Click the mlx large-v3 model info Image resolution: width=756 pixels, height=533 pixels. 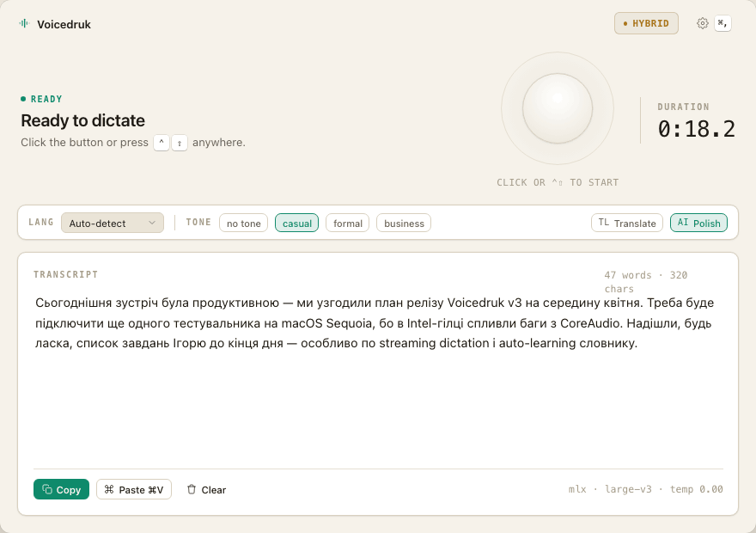pos(645,489)
